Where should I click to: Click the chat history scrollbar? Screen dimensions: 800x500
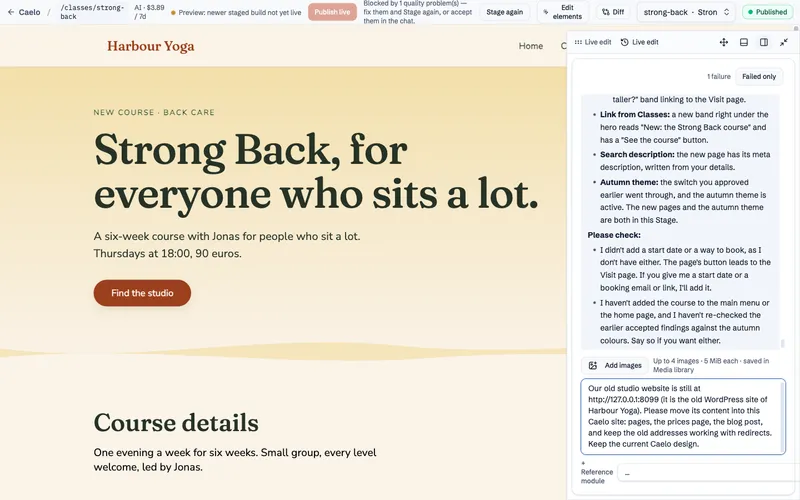(x=783, y=344)
